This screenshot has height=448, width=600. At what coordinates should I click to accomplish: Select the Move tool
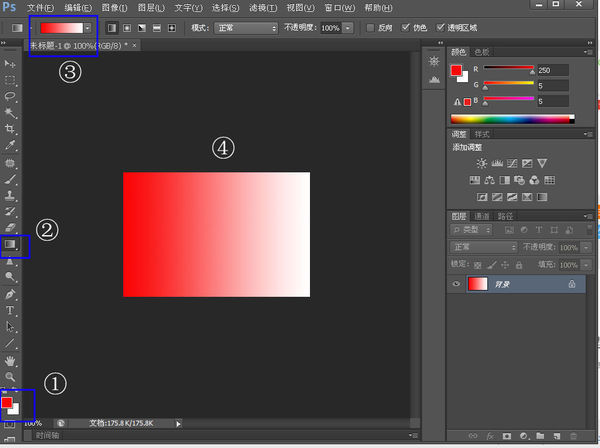(x=10, y=64)
